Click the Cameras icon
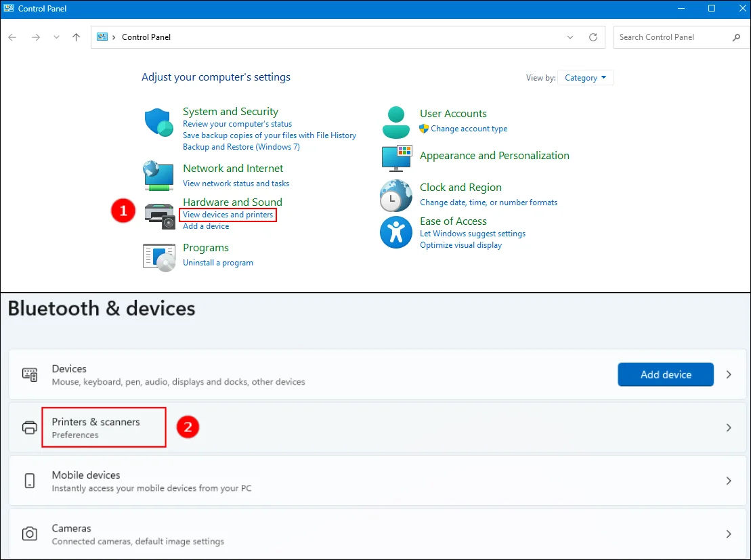 pyautogui.click(x=30, y=534)
